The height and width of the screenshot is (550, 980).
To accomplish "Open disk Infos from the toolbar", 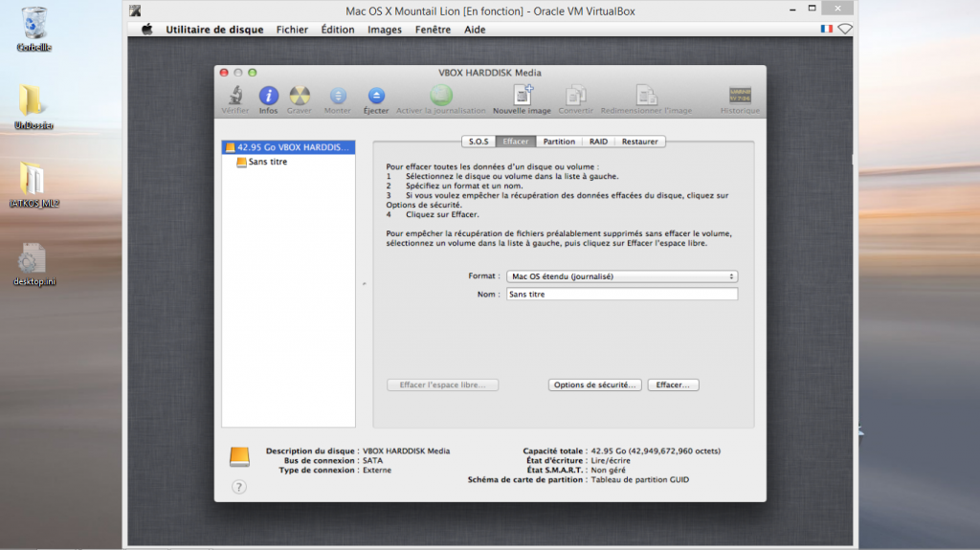I will (x=268, y=96).
